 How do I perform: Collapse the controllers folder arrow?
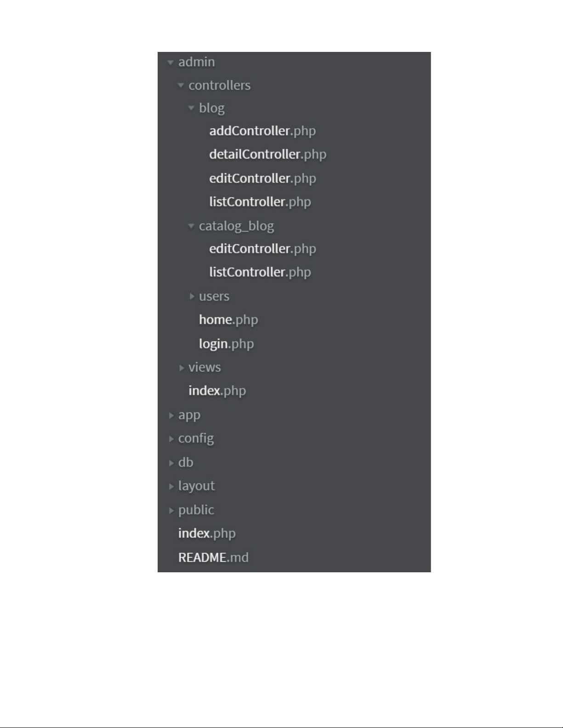[x=181, y=85]
